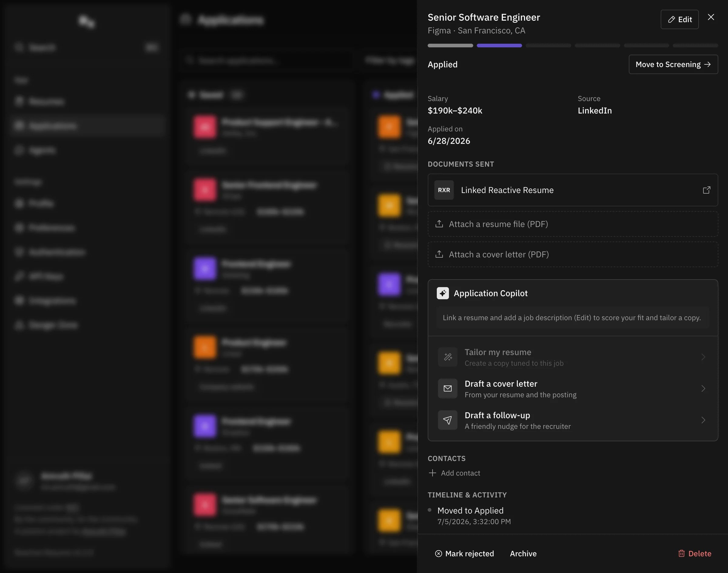This screenshot has width=728, height=573.
Task: Click the circled X icon in Mark rejected
Action: (x=438, y=554)
